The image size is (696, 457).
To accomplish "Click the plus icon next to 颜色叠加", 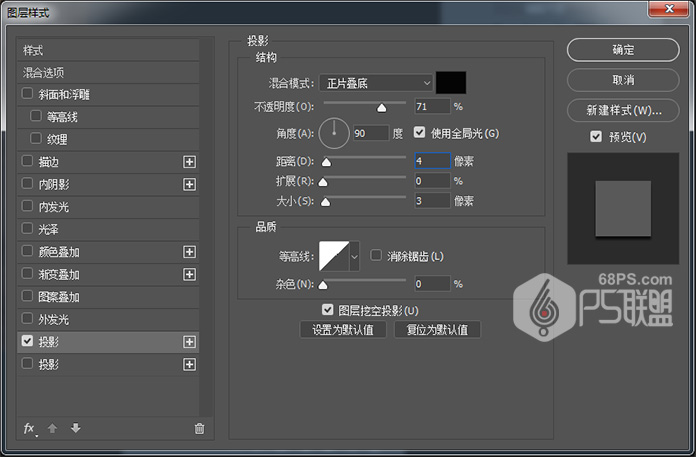I will (190, 252).
